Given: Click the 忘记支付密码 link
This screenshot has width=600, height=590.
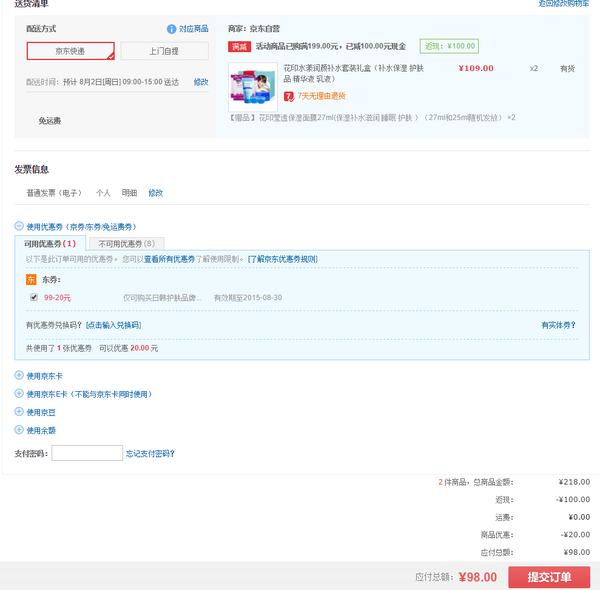Looking at the screenshot, I should click(x=150, y=454).
